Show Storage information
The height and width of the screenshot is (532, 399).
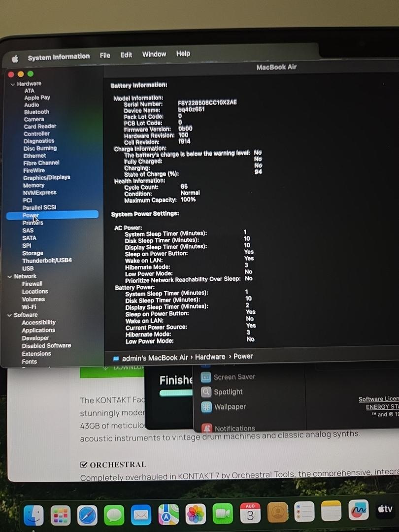(x=33, y=254)
